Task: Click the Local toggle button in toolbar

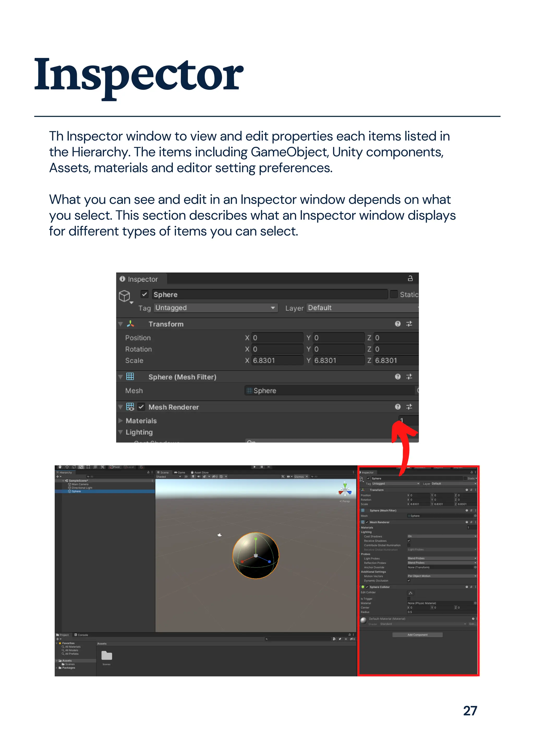Action: click(x=129, y=467)
